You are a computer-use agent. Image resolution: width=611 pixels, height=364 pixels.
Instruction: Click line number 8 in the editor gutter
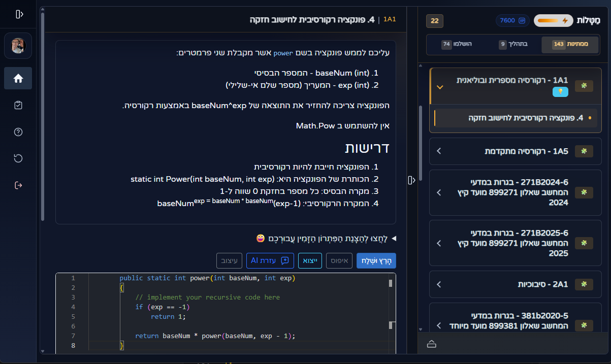73,346
